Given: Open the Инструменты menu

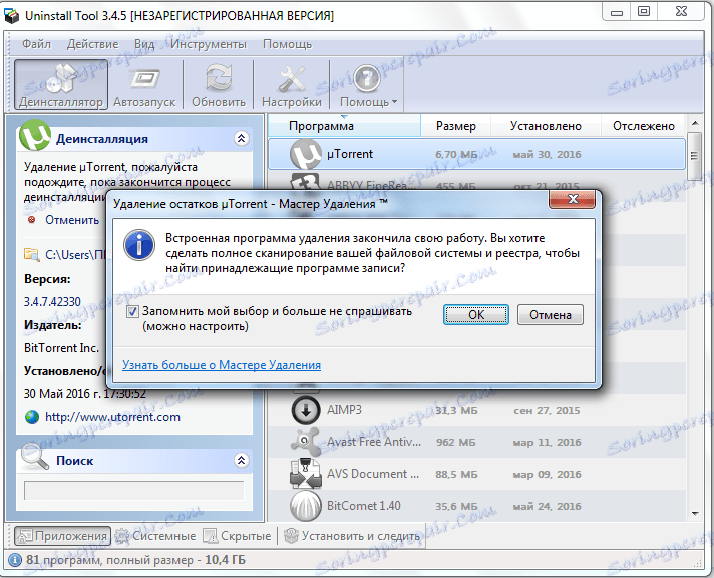Looking at the screenshot, I should [x=209, y=44].
